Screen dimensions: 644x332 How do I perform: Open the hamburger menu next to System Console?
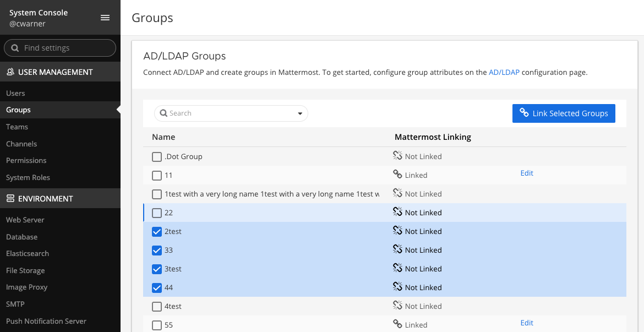click(x=105, y=17)
